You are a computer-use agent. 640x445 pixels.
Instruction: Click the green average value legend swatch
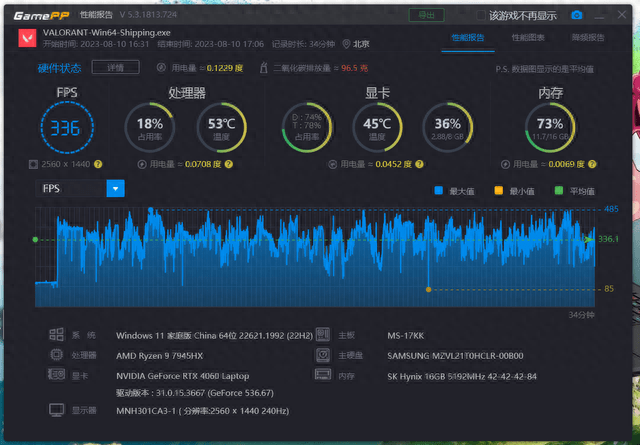click(559, 190)
